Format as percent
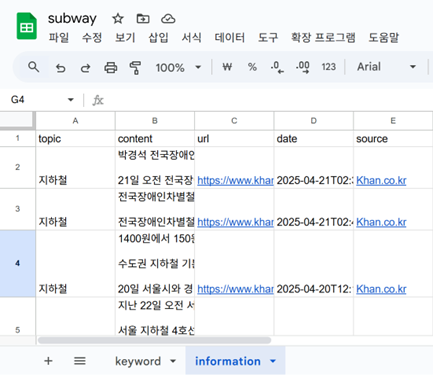 252,67
